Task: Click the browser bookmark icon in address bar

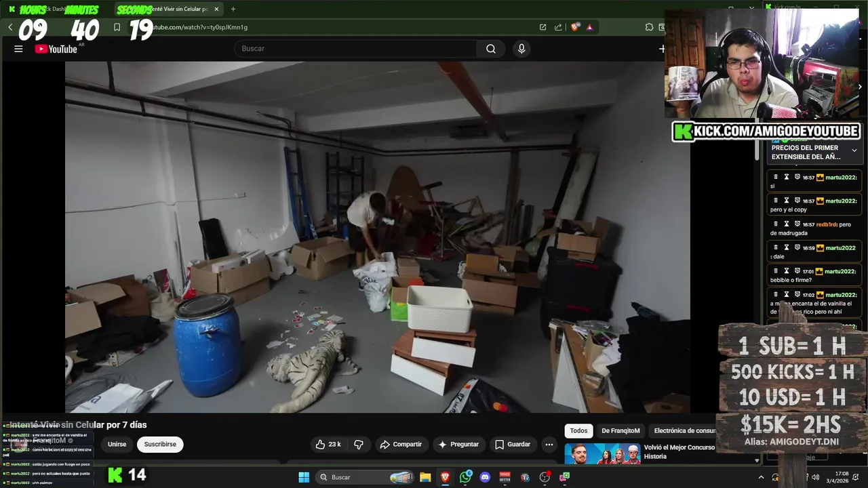Action: (x=117, y=27)
